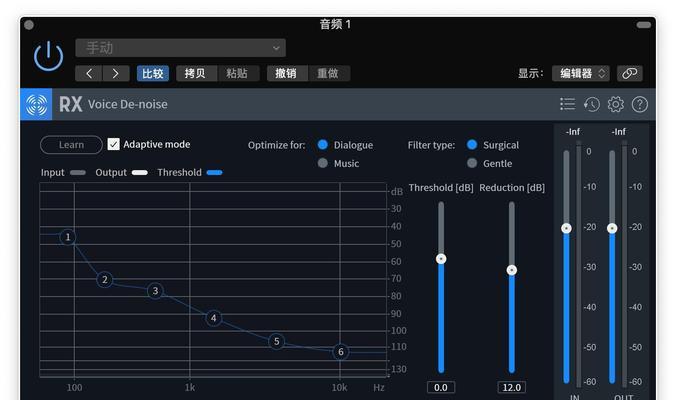Image resolution: width=676 pixels, height=400 pixels.
Task: Click the 撤销 undo button
Action: (x=286, y=73)
